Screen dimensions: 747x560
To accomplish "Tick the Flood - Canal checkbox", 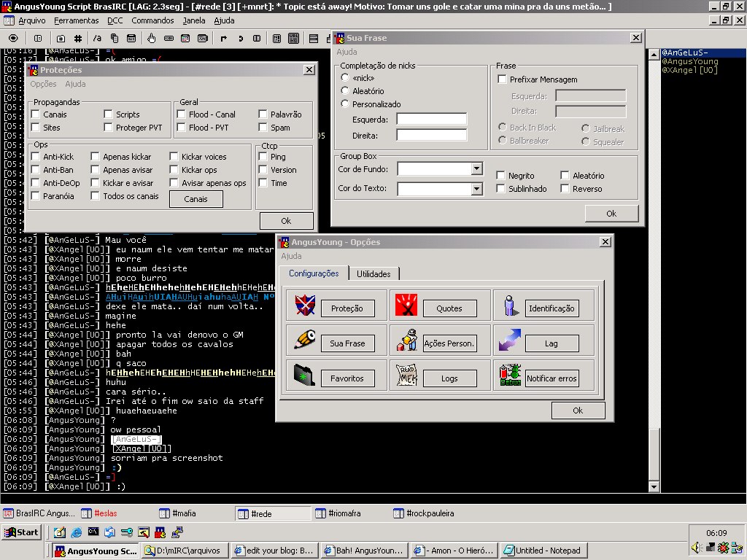I will (181, 114).
